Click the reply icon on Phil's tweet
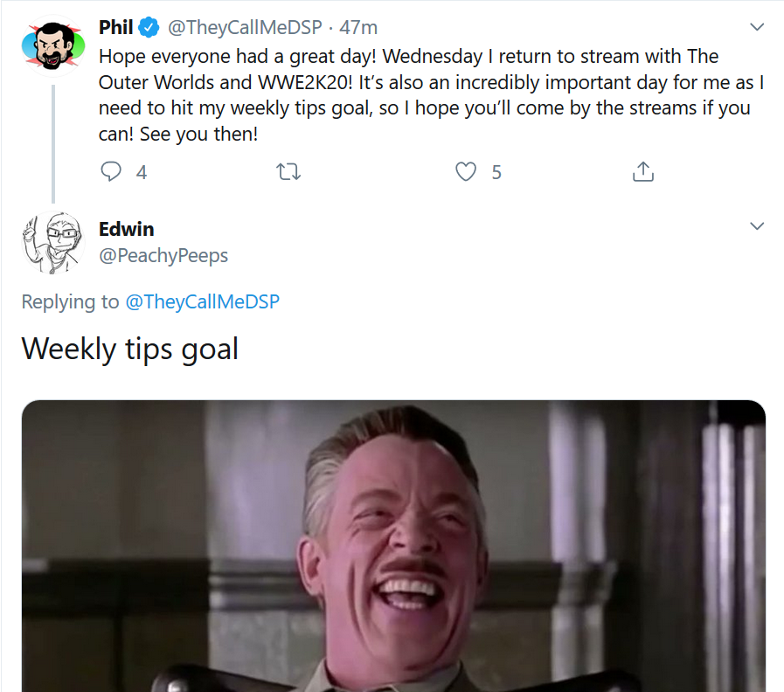This screenshot has height=692, width=784. 110,171
